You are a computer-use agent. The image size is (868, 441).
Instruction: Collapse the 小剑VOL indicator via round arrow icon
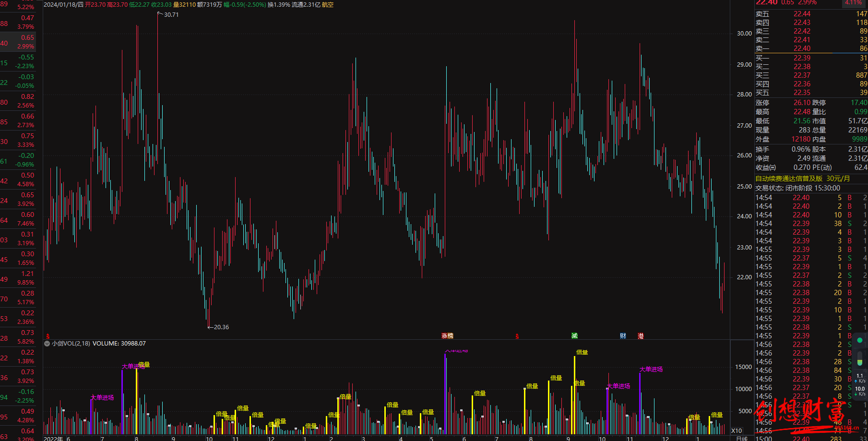tap(47, 344)
